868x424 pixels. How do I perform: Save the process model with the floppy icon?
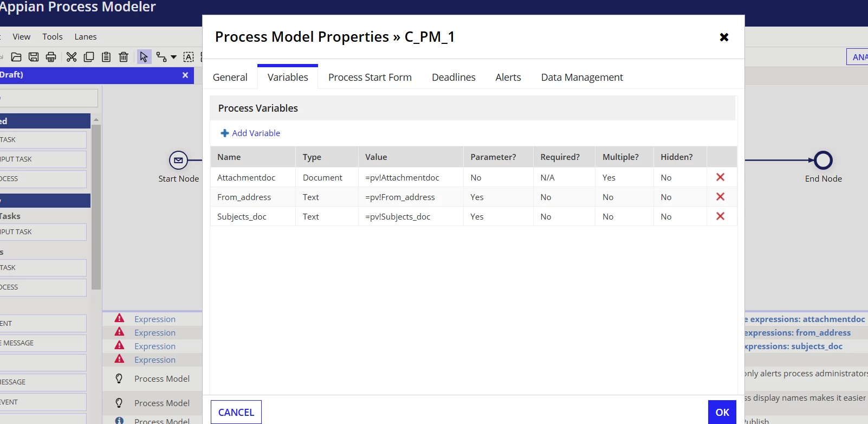(34, 57)
